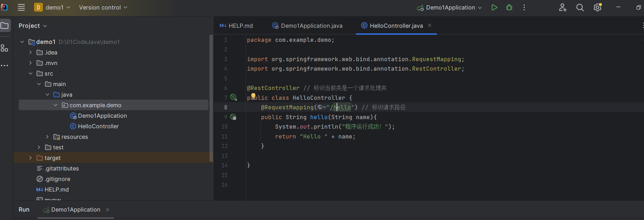The image size is (644, 220).
Task: Open Code With Me user icon
Action: [x=562, y=7]
